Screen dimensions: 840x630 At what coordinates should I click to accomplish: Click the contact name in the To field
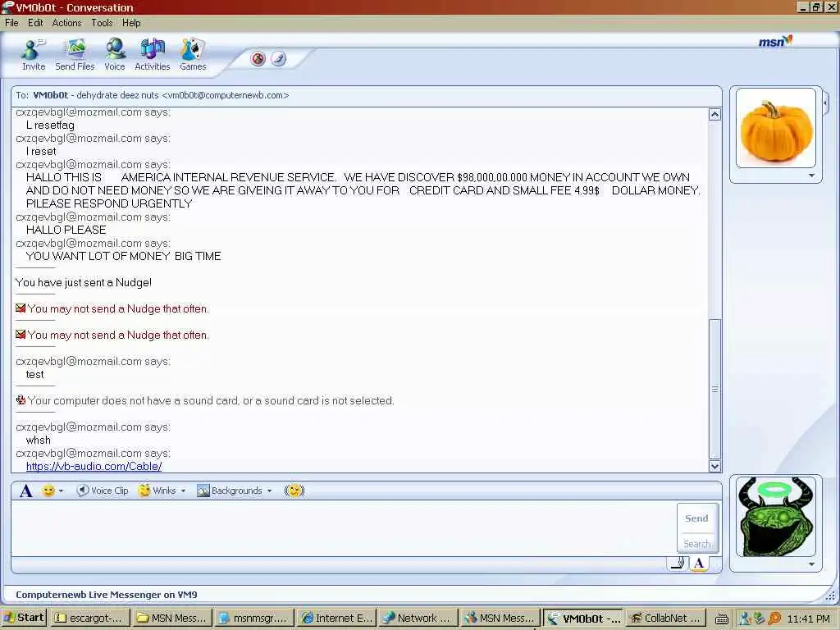50,95
